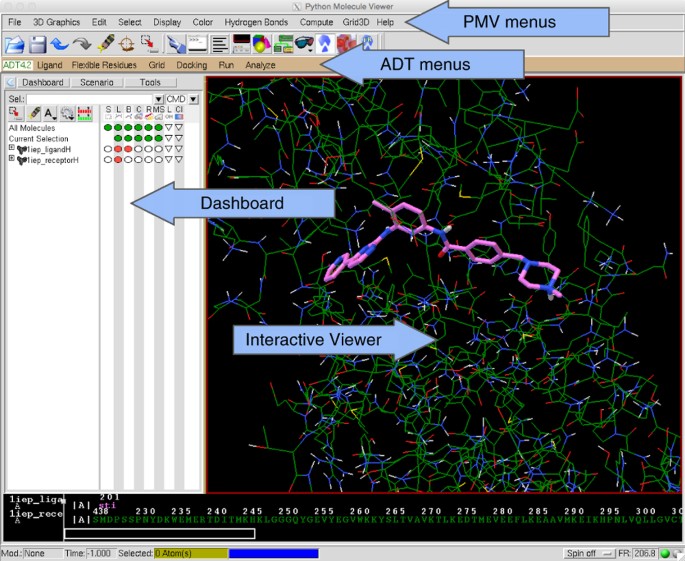Open the Spin off dropdown

click(584, 552)
